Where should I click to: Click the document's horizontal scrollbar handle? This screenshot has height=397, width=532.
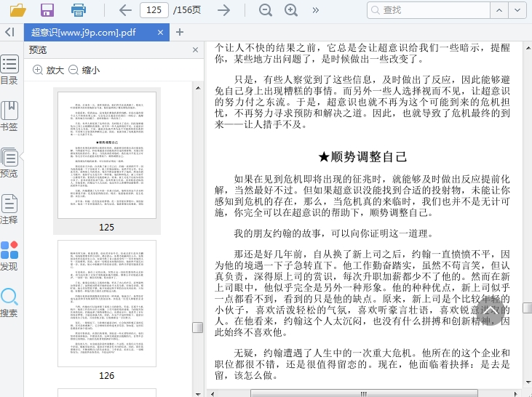tap(364, 393)
